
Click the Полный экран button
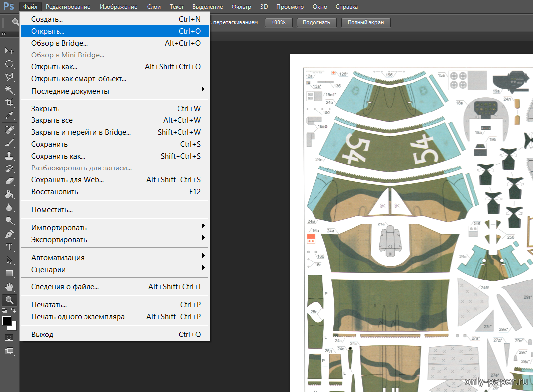click(365, 23)
